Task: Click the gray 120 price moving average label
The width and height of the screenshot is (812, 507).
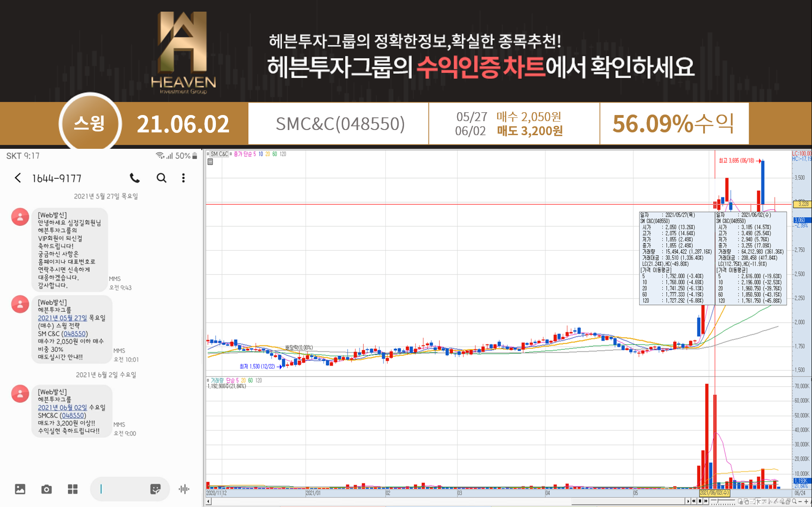Action: (x=283, y=154)
